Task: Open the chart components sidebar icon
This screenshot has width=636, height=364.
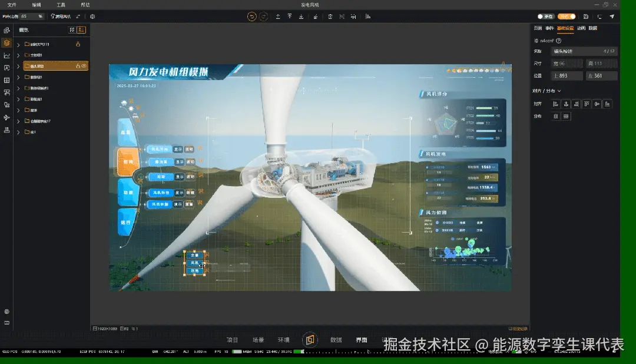Action: 7,55
